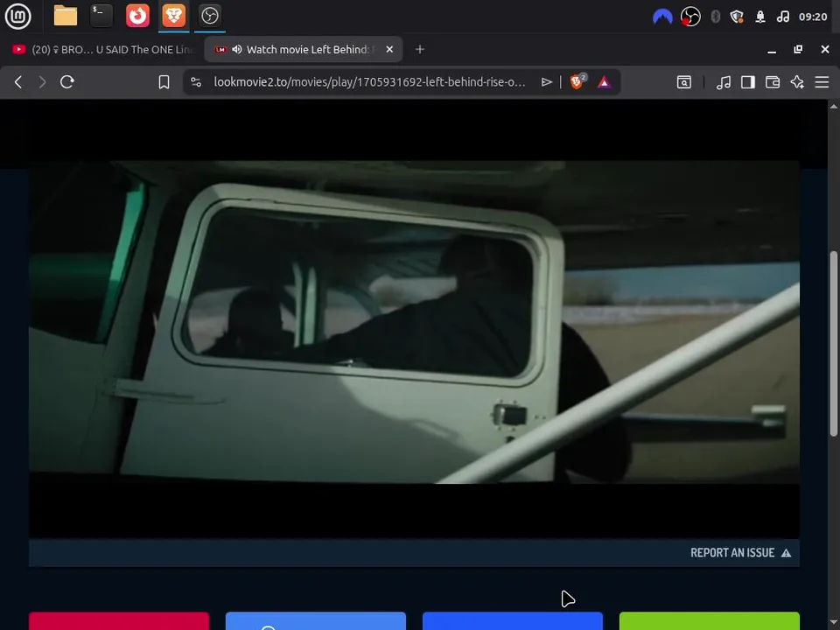Screen dimensions: 840x630
Task: Click the scrollbar down arrow
Action: (x=834, y=623)
